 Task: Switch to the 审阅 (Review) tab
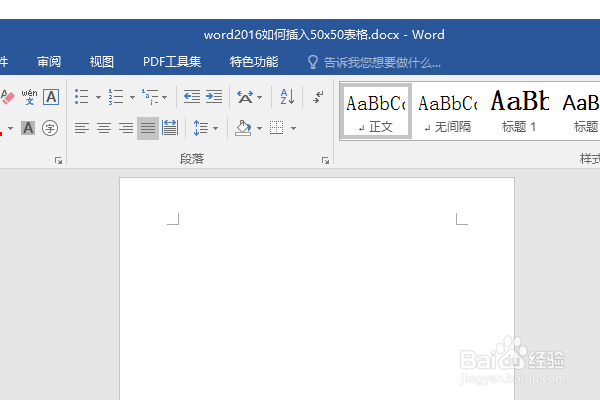49,62
